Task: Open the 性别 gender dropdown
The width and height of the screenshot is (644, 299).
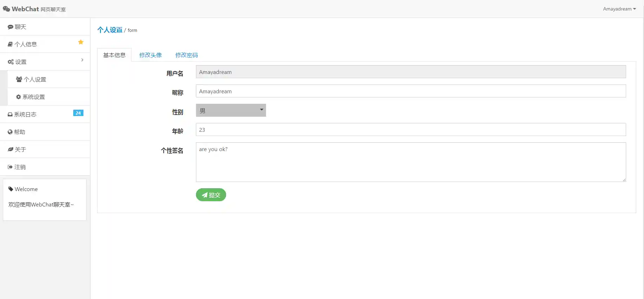Action: tap(231, 110)
